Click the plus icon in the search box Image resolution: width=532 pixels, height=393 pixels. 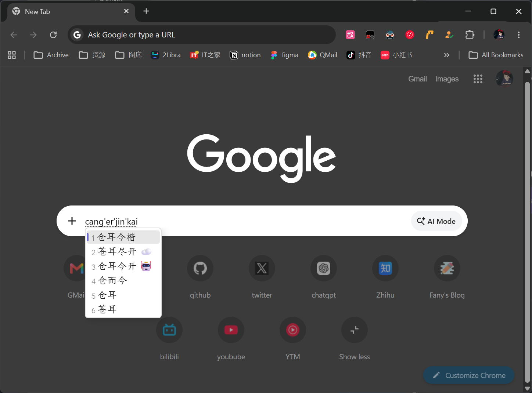click(72, 221)
